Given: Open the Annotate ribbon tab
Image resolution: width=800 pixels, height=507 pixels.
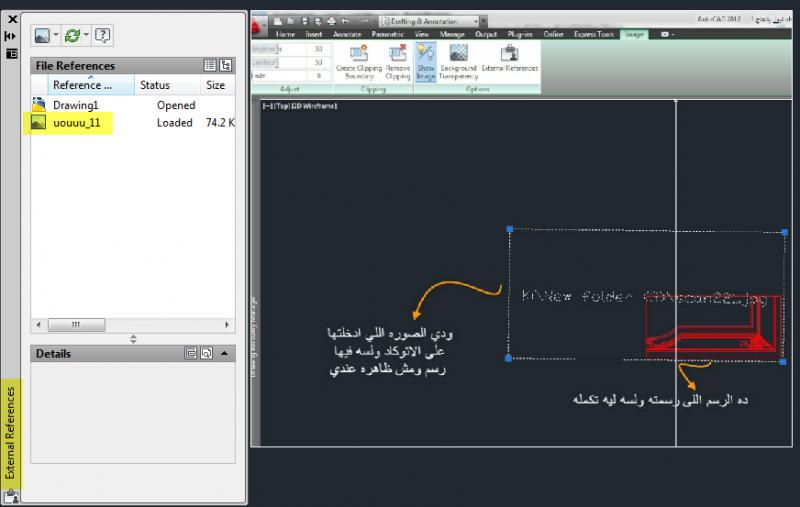Looking at the screenshot, I should click(x=347, y=34).
